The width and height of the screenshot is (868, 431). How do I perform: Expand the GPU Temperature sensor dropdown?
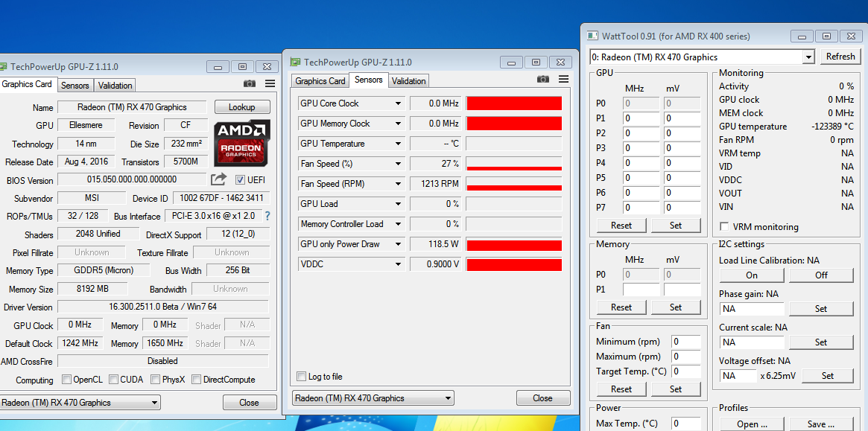pos(398,144)
